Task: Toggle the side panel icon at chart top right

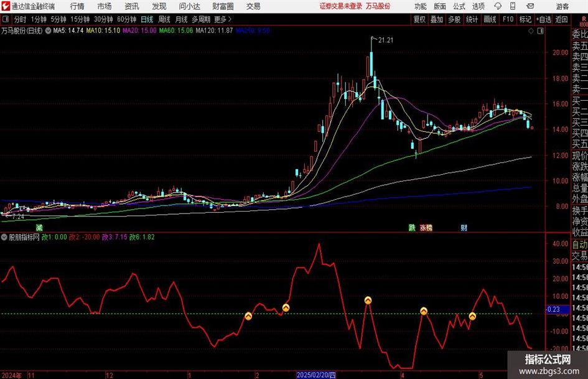Action: coord(540,31)
